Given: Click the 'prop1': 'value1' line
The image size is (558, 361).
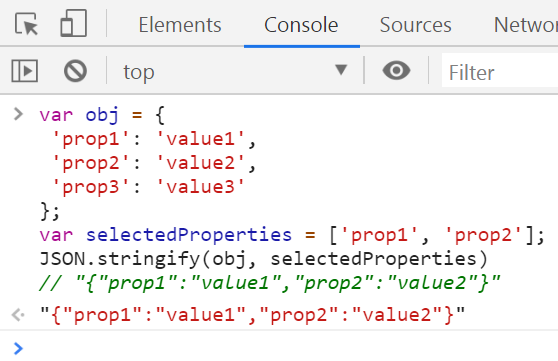Looking at the screenshot, I should point(154,139).
